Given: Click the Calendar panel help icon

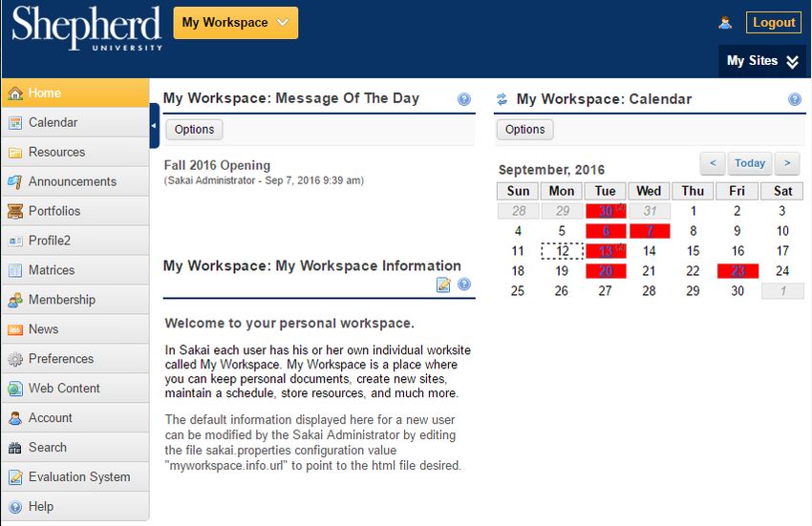Looking at the screenshot, I should (795, 99).
